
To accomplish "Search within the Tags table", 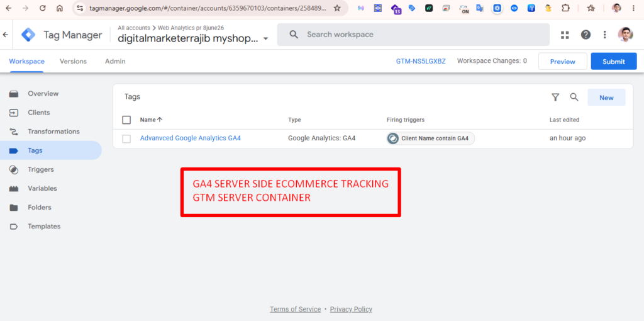I will [x=574, y=98].
